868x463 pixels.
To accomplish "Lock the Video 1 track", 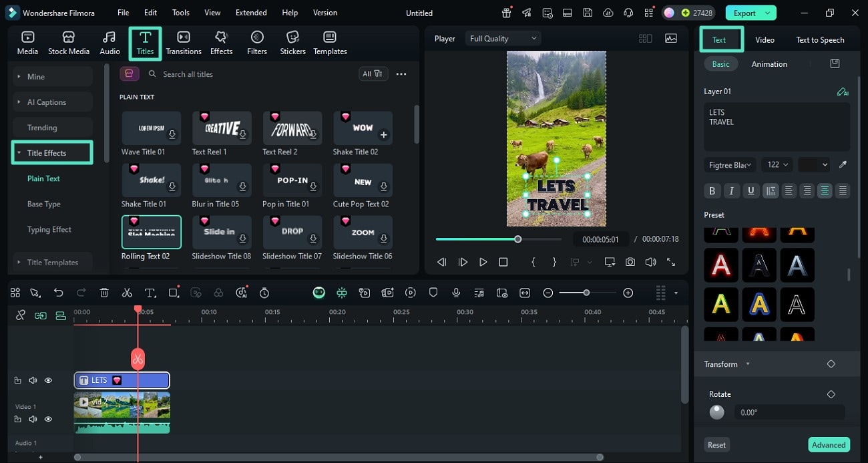I will 18,419.
